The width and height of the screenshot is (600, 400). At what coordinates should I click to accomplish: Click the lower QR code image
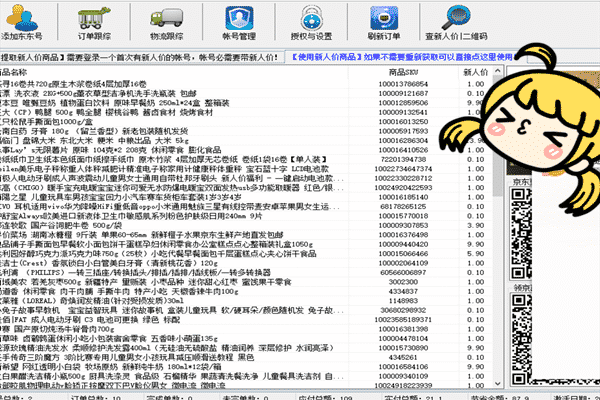tap(521, 339)
